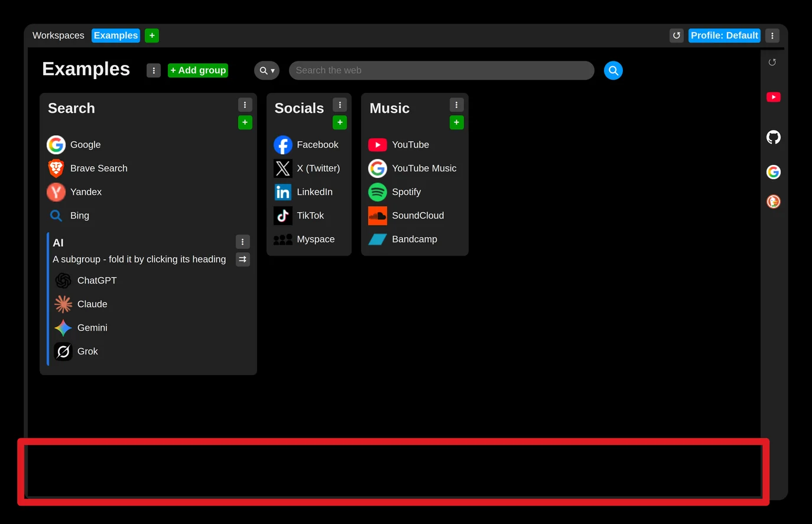
Task: Launch ChatGPT via its icon
Action: [63, 281]
